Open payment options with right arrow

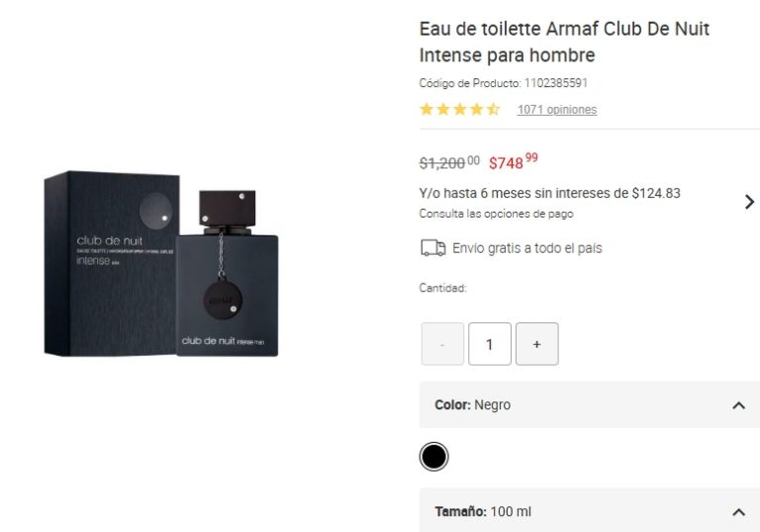pyautogui.click(x=749, y=202)
